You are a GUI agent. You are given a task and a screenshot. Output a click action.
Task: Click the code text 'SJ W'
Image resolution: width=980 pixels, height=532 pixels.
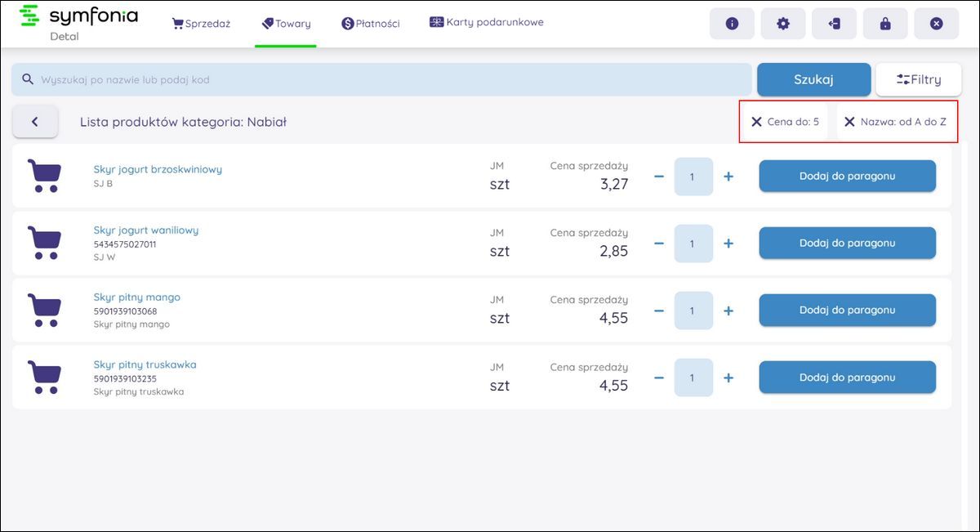point(105,257)
